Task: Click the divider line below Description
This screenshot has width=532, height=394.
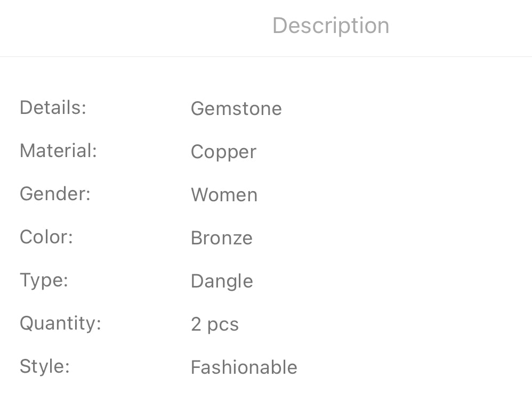Action: [x=266, y=56]
